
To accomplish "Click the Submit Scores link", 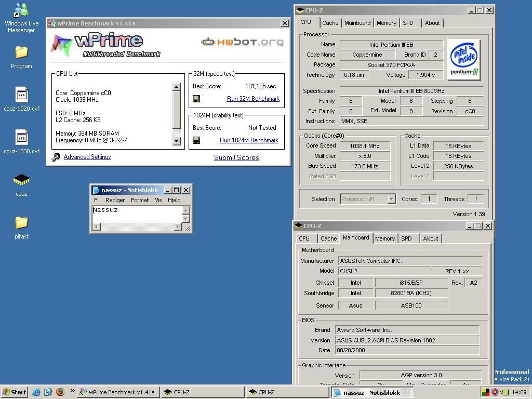I will coord(236,157).
